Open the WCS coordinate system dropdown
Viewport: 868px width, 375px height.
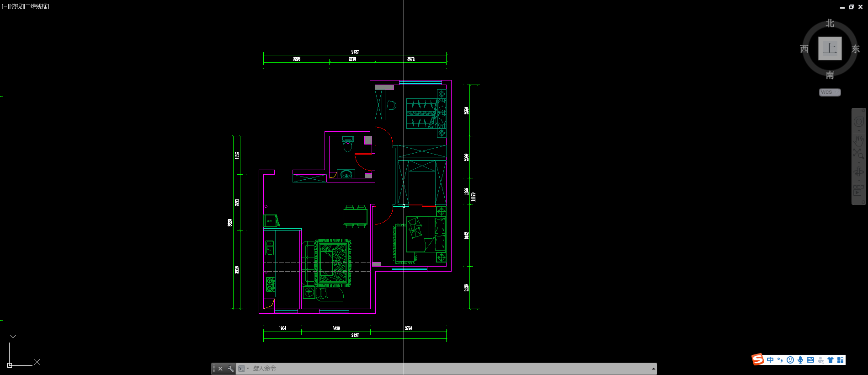pyautogui.click(x=830, y=92)
